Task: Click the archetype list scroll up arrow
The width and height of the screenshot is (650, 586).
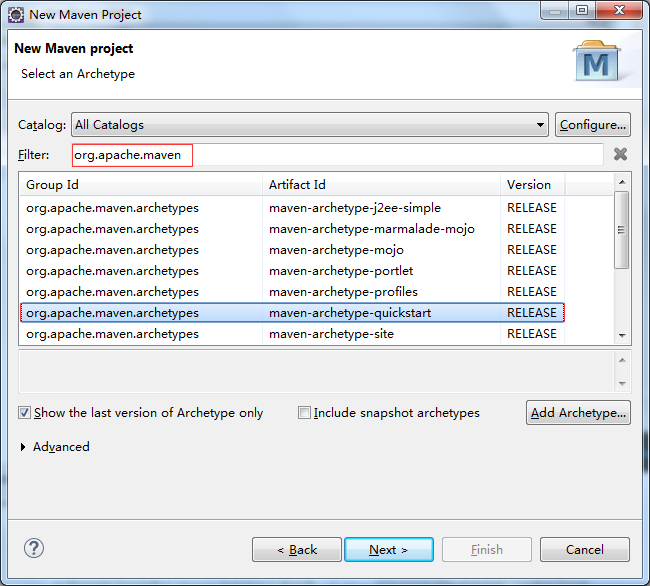Action: tap(622, 182)
